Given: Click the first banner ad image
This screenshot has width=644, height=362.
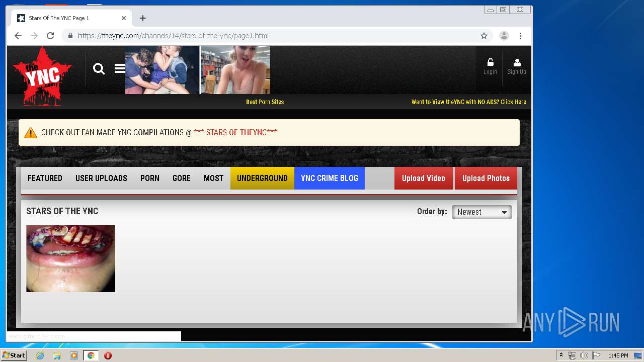Looking at the screenshot, I should tap(162, 70).
